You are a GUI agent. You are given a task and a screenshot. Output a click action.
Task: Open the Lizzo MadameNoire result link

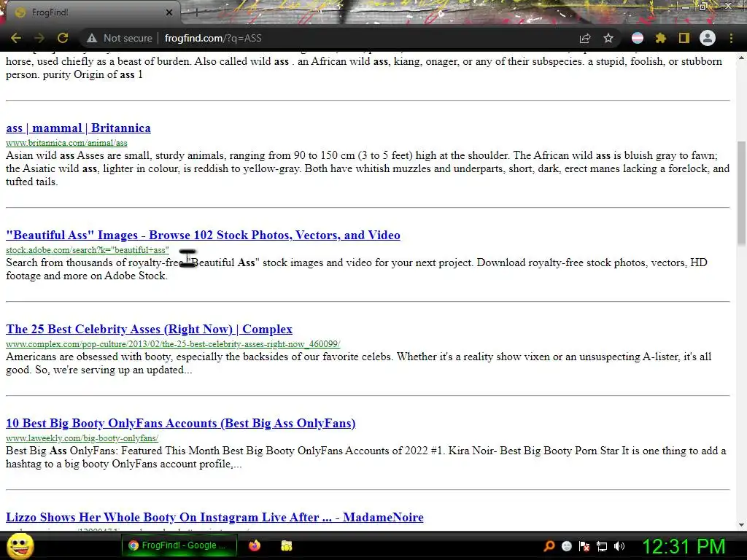(214, 517)
